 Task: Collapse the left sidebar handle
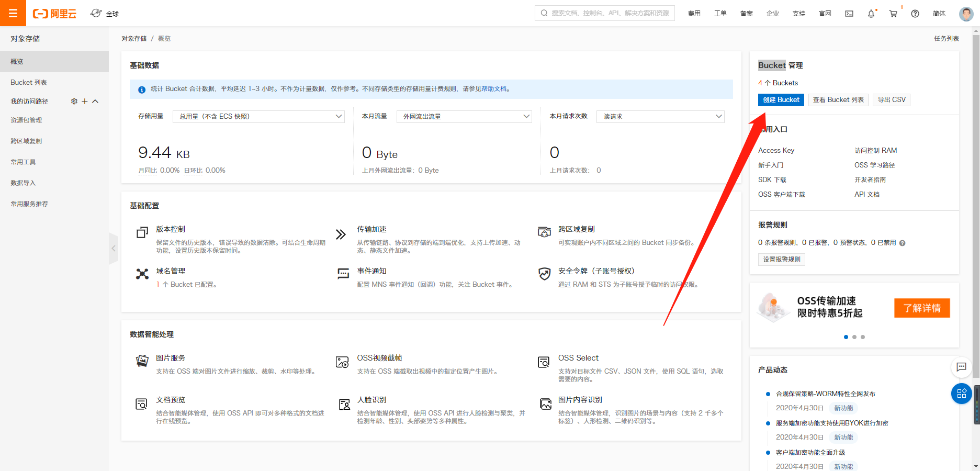click(x=114, y=249)
